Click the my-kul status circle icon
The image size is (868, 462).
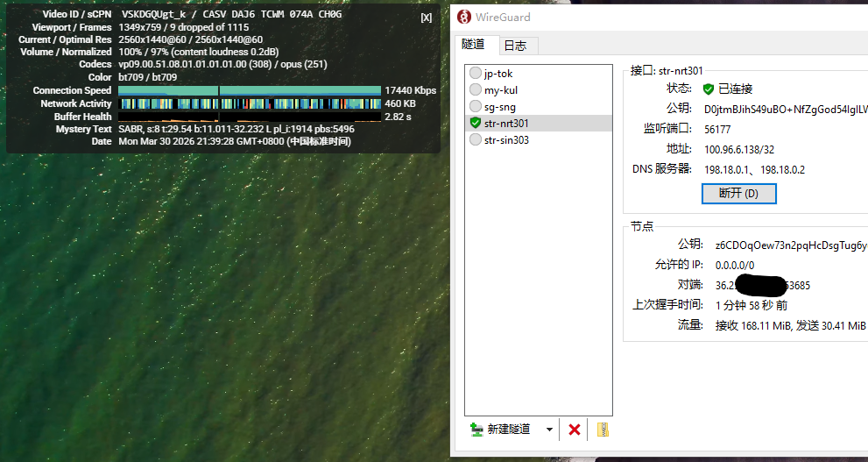click(x=475, y=89)
